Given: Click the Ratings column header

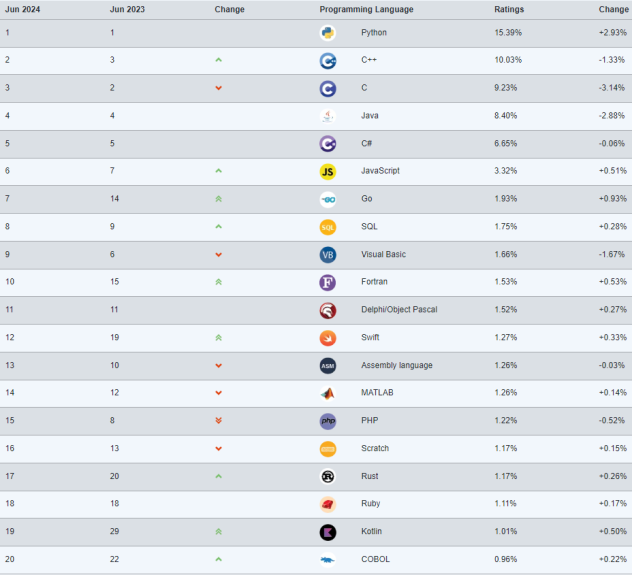Looking at the screenshot, I should point(508,9).
